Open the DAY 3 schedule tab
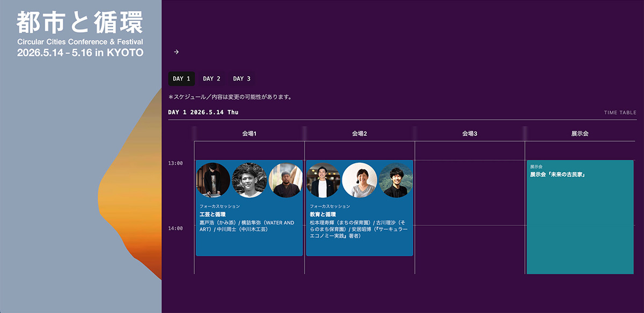This screenshot has height=313, width=644. point(241,79)
